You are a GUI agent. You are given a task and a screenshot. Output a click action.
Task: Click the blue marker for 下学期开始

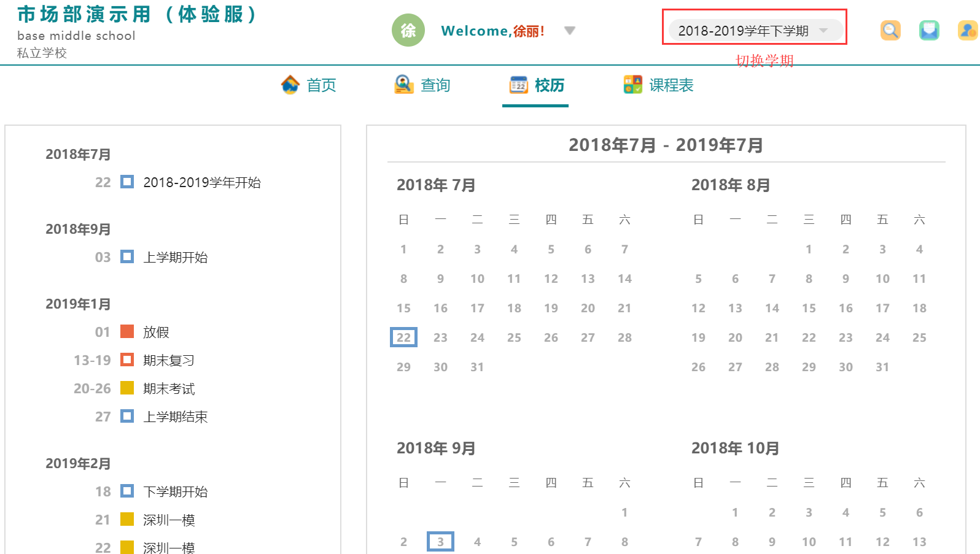pyautogui.click(x=127, y=491)
